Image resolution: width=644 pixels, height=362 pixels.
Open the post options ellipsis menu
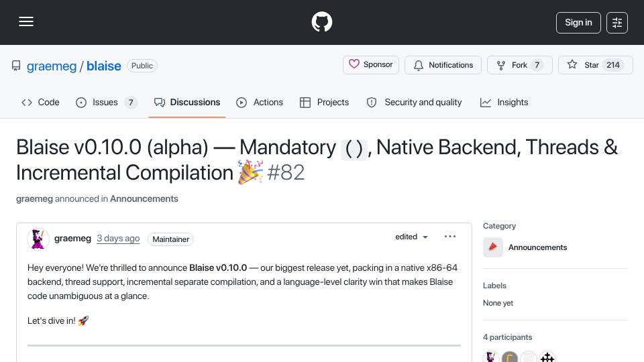point(450,237)
